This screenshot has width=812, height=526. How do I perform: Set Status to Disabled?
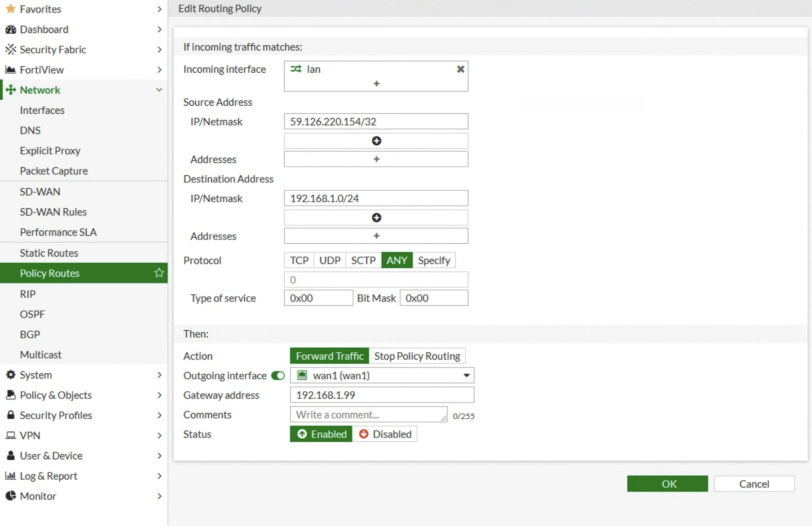[x=385, y=434]
